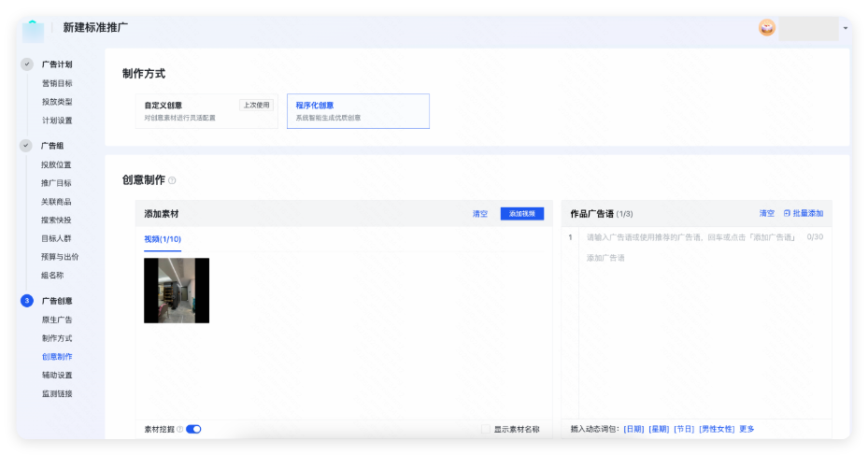Go to 组名称 in the sidebar

tap(52, 275)
